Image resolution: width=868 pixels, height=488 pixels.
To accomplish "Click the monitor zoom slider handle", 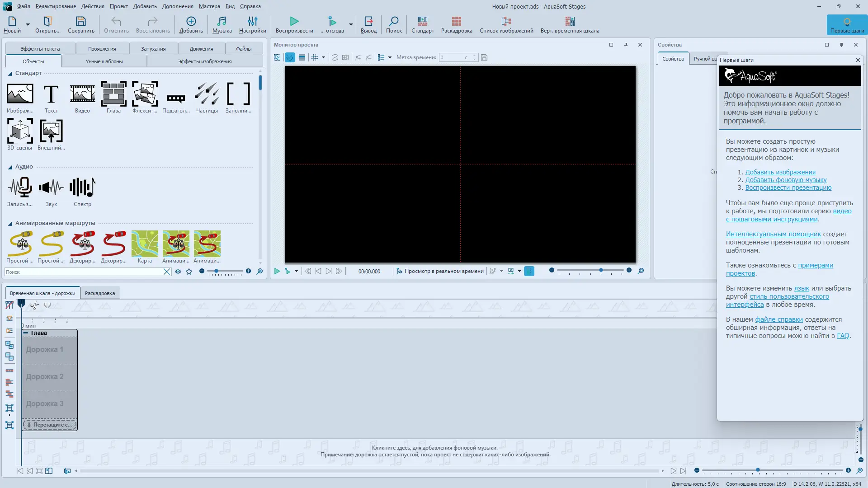I will [x=601, y=270].
